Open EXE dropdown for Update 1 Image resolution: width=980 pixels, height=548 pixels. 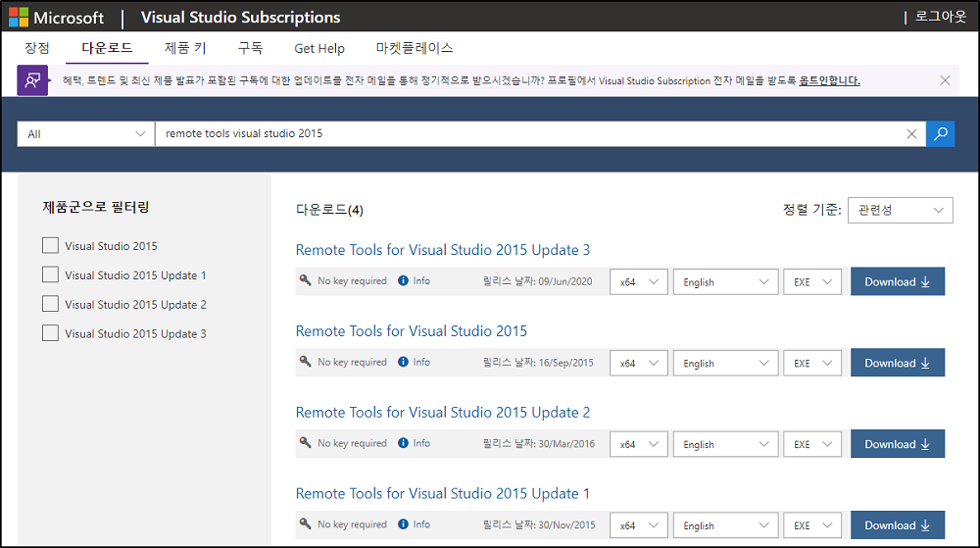[812, 525]
